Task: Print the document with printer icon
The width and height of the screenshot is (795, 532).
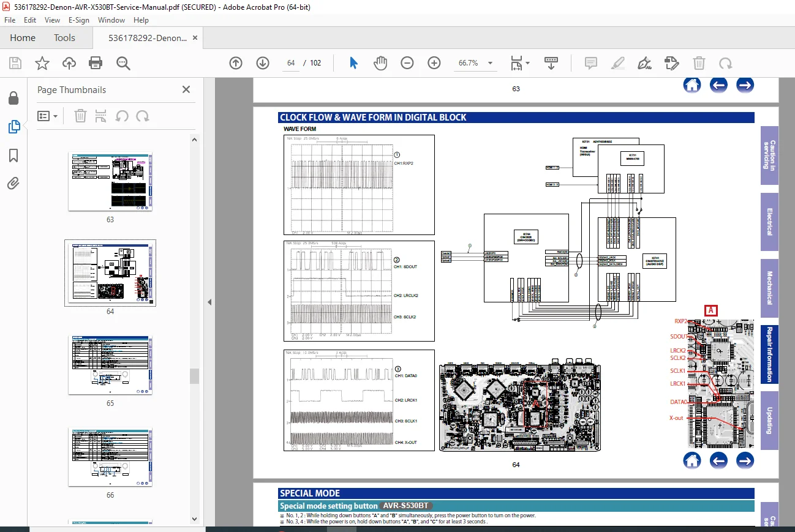Action: [x=96, y=63]
